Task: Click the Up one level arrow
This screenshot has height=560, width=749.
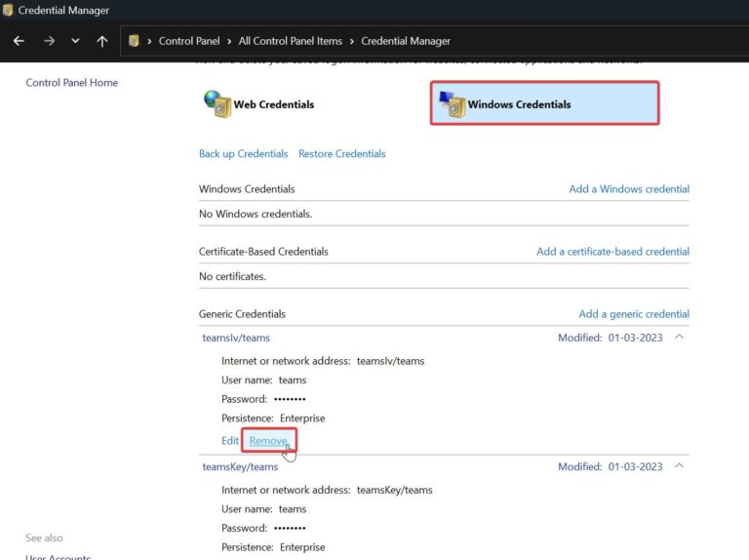Action: (x=102, y=41)
